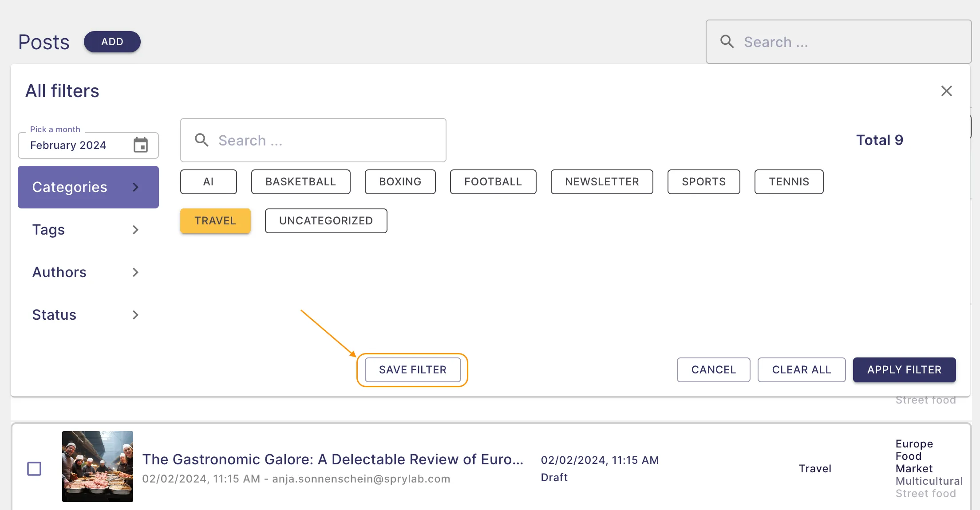Open the Tags filter section
This screenshot has width=980, height=510.
88,230
